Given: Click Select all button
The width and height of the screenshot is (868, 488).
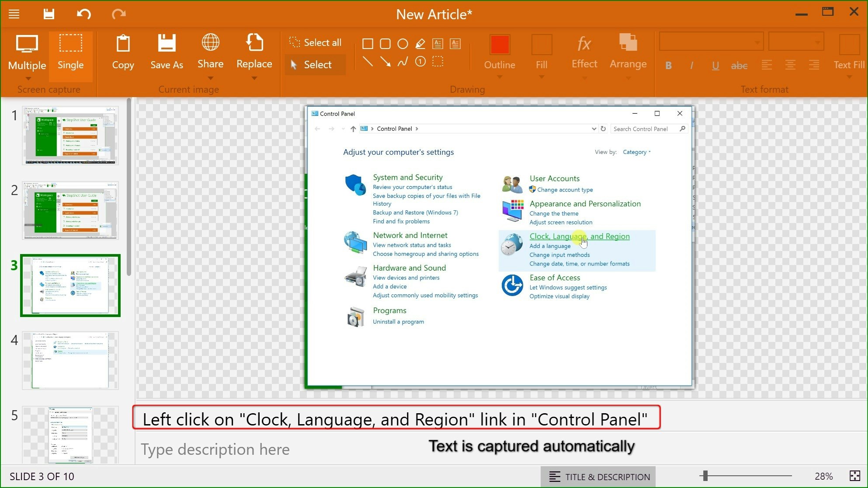Looking at the screenshot, I should (315, 42).
